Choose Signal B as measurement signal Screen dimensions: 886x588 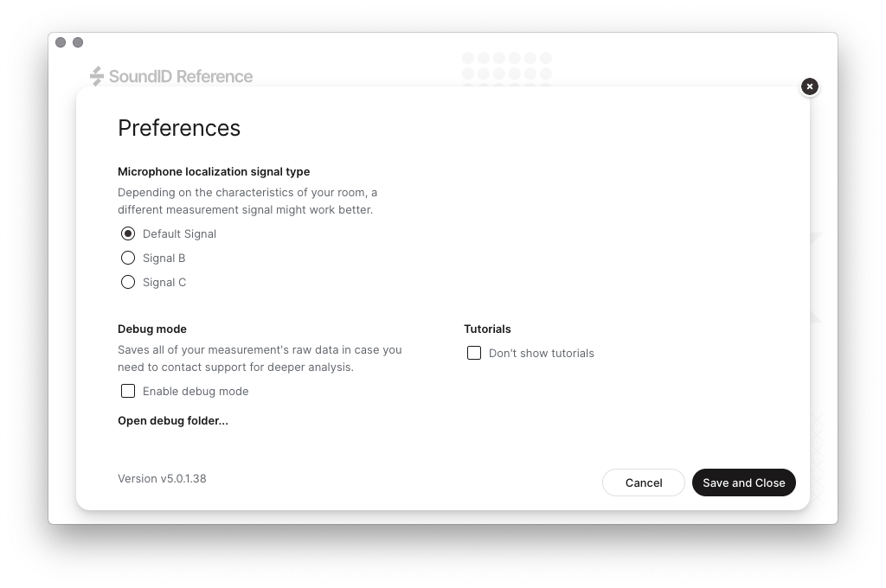(128, 258)
